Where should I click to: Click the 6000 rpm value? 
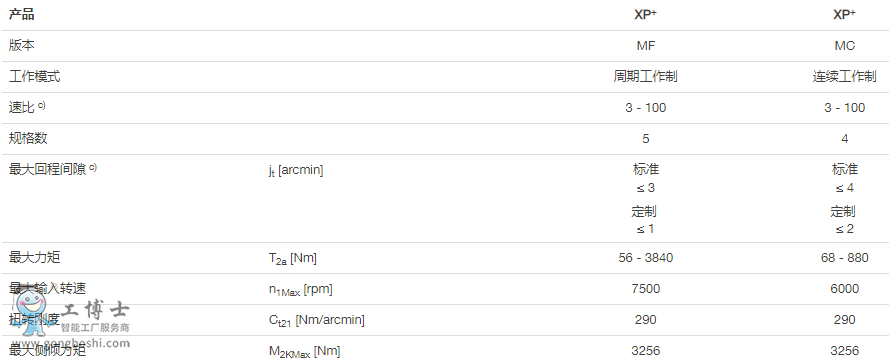coord(844,289)
